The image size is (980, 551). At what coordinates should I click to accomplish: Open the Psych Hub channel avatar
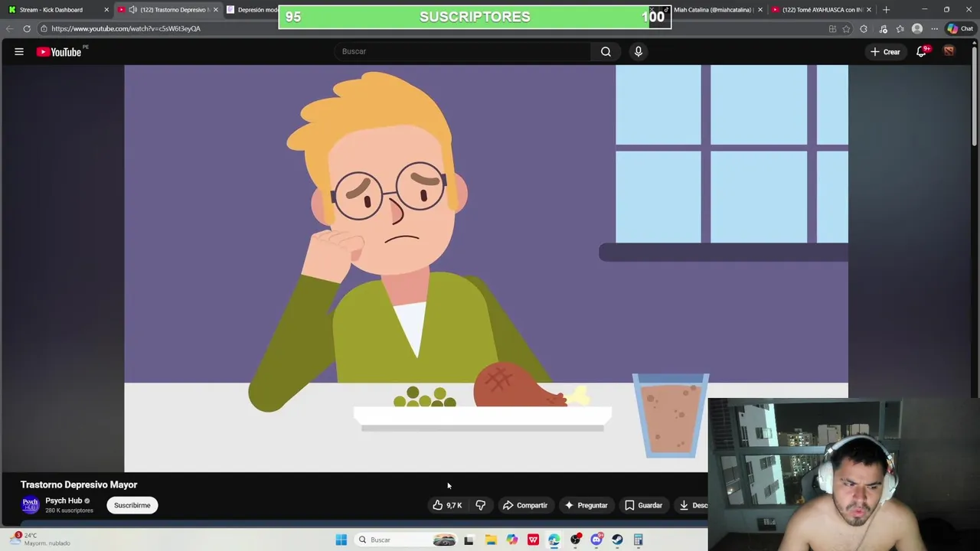click(30, 505)
